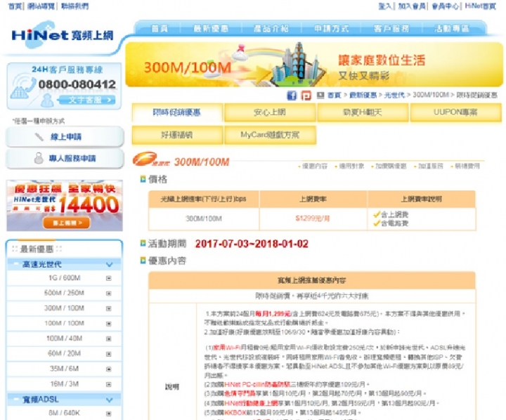Viewport: 506px width, 420px height.
Task: Click the 聯絡我們 top link
Action: pos(74,6)
